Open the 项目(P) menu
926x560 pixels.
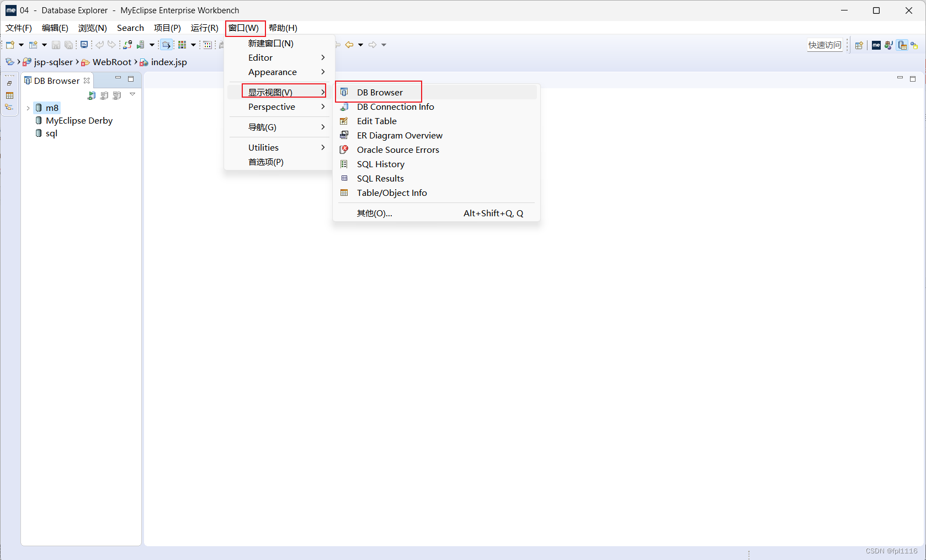point(167,28)
